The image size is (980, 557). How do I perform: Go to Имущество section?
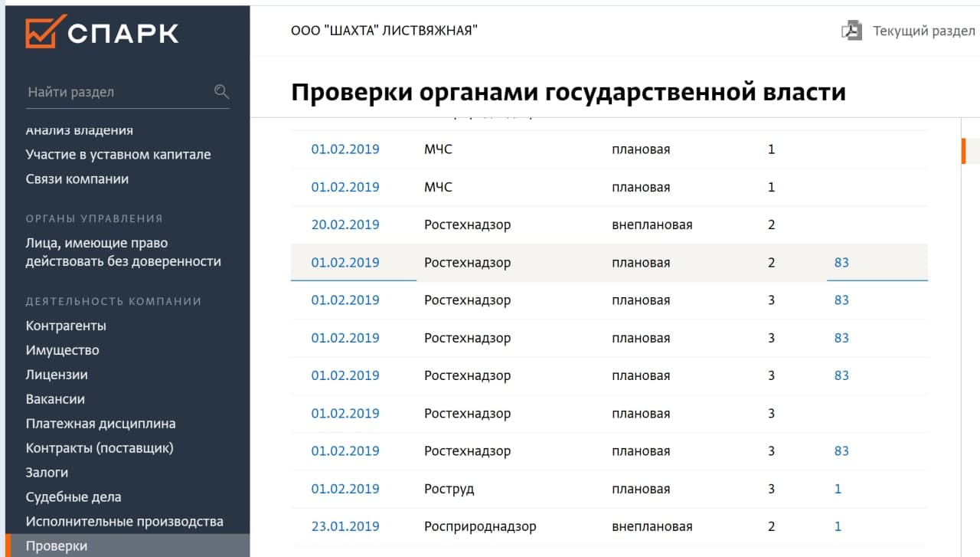pyautogui.click(x=62, y=350)
